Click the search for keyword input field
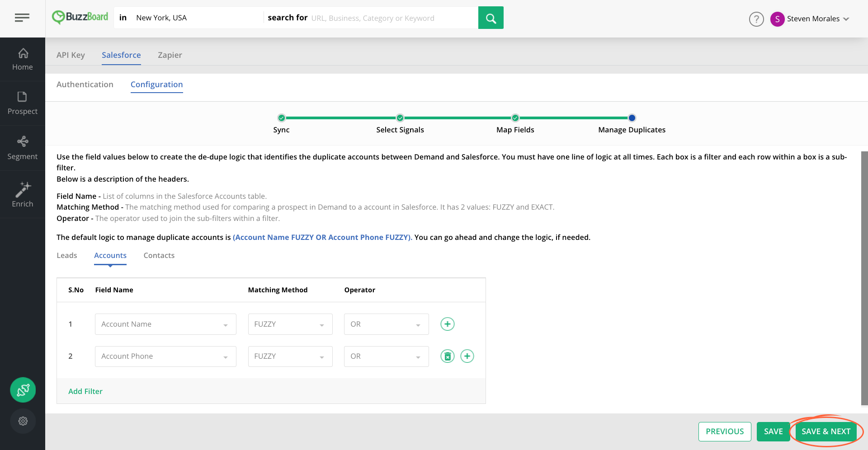The width and height of the screenshot is (868, 450). point(392,18)
